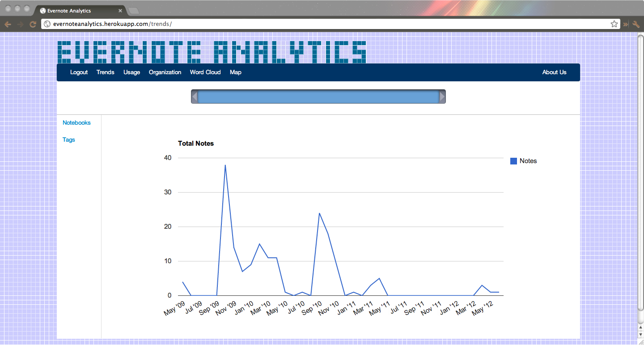Open the Trends page

point(106,72)
